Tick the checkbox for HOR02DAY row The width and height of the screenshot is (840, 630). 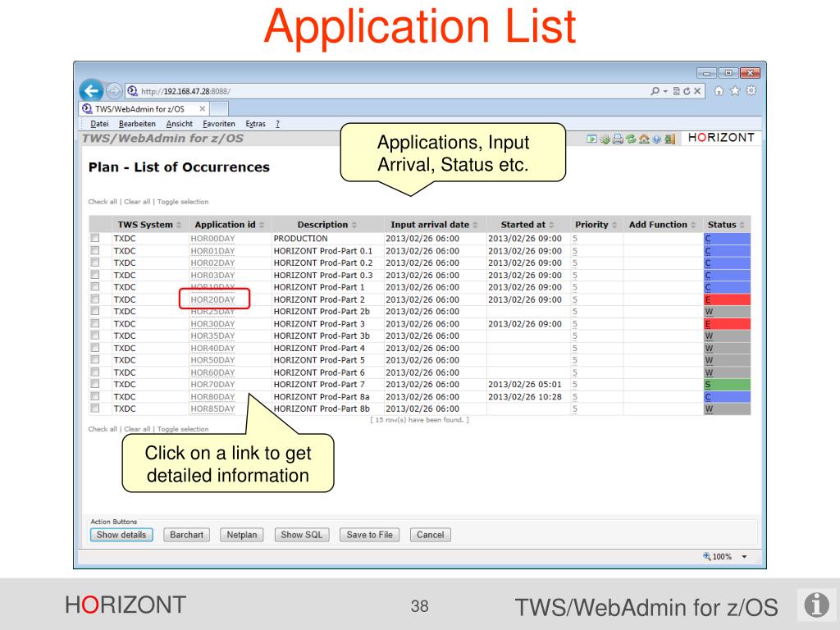point(95,262)
